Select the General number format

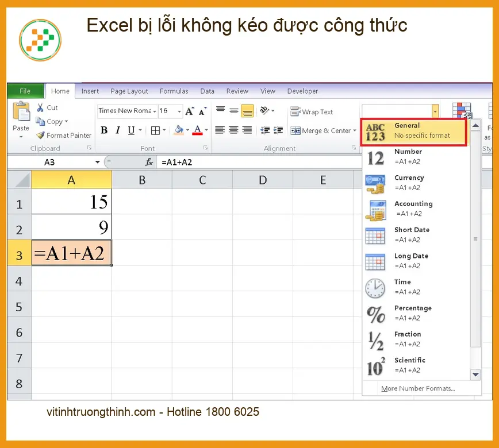tap(414, 132)
